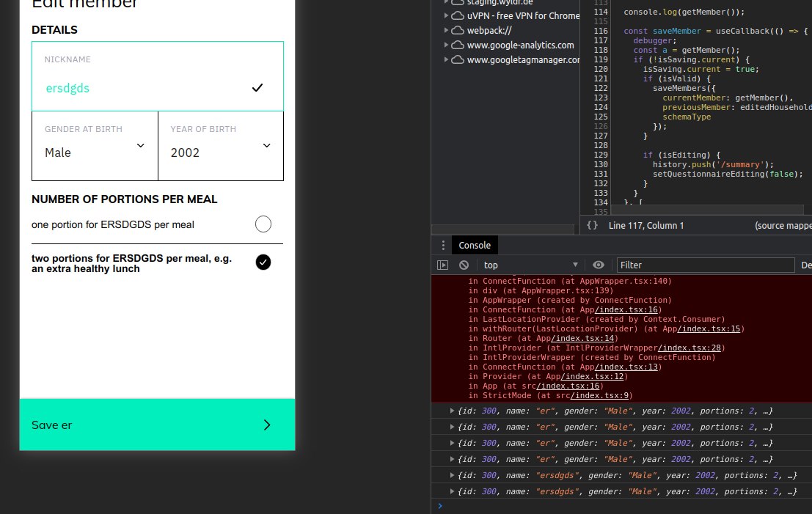
Task: Open live expression eye icon
Action: coord(598,265)
